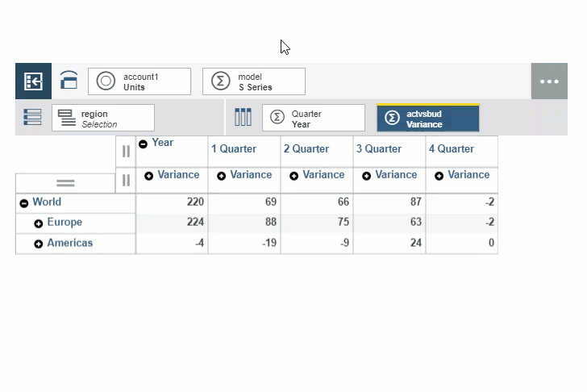Click the row header drag handle
The height and width of the screenshot is (392, 587).
65,183
